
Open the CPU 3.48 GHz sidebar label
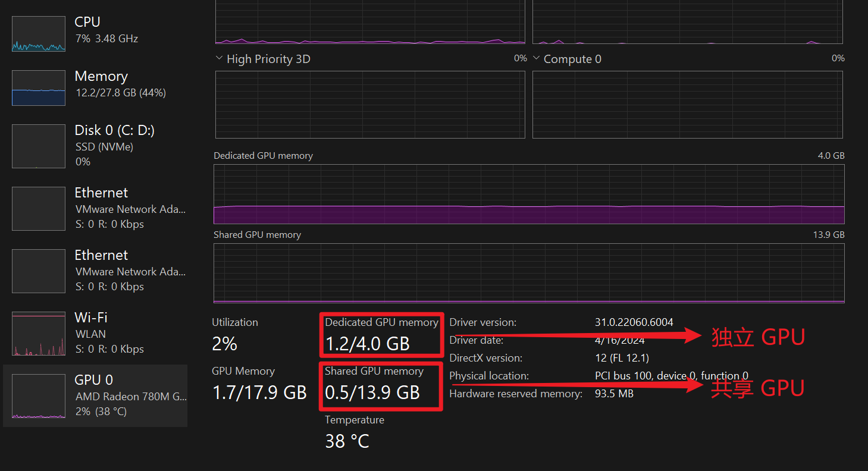point(106,39)
